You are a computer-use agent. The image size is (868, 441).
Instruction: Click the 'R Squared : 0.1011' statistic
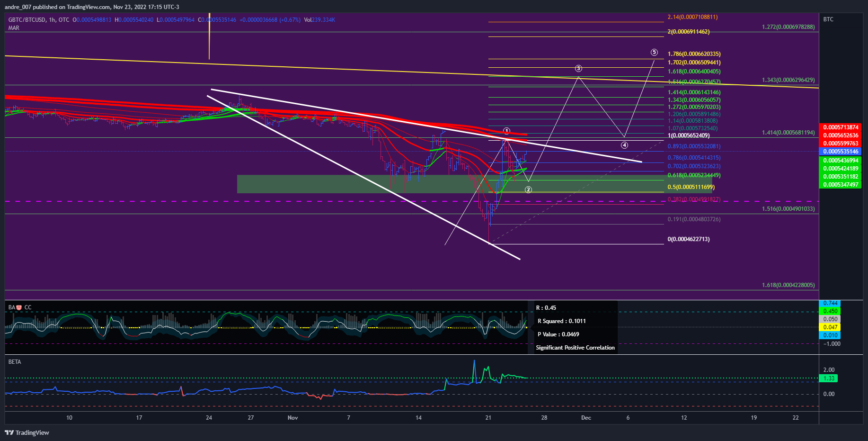click(x=562, y=321)
